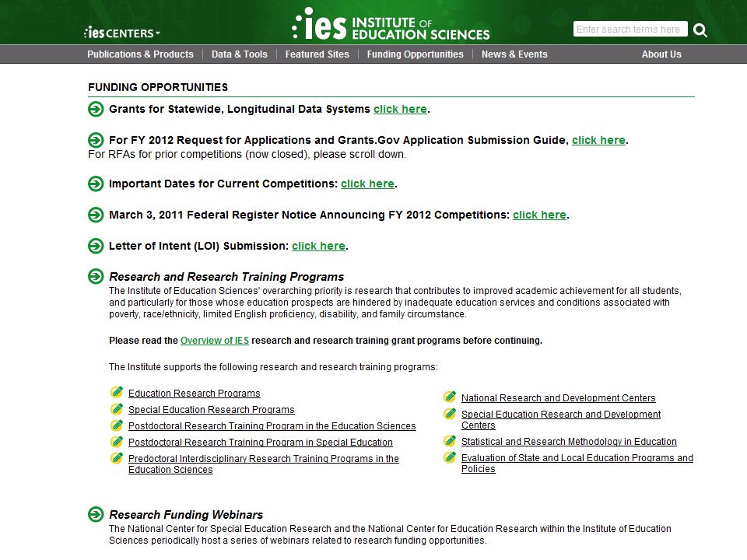The width and height of the screenshot is (747, 560).
Task: Click the arrow icon beside Research Training Programs
Action: [x=96, y=276]
